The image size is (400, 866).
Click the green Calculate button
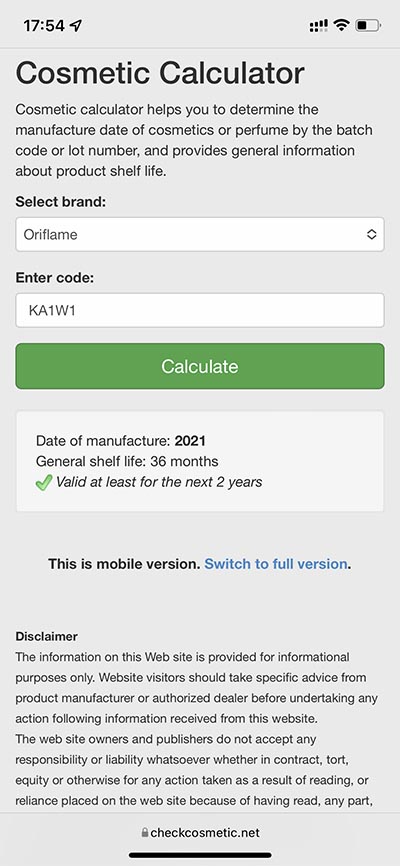(x=200, y=366)
